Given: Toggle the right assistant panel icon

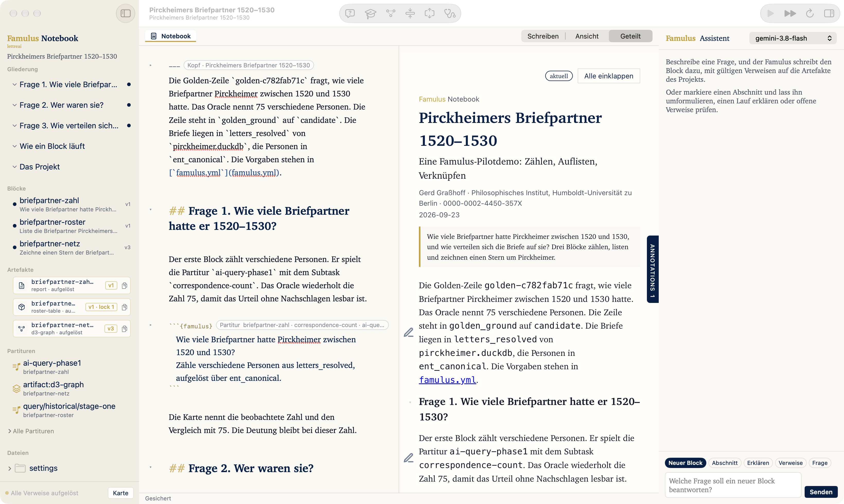Looking at the screenshot, I should coord(829,13).
